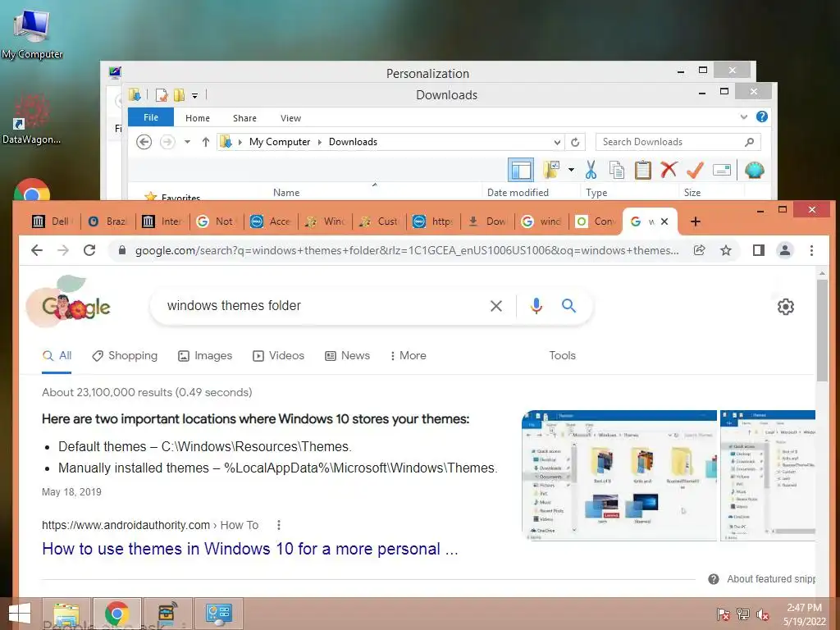This screenshot has height=630, width=840.
Task: Click My Computer in the address breadcrumb
Action: [280, 142]
